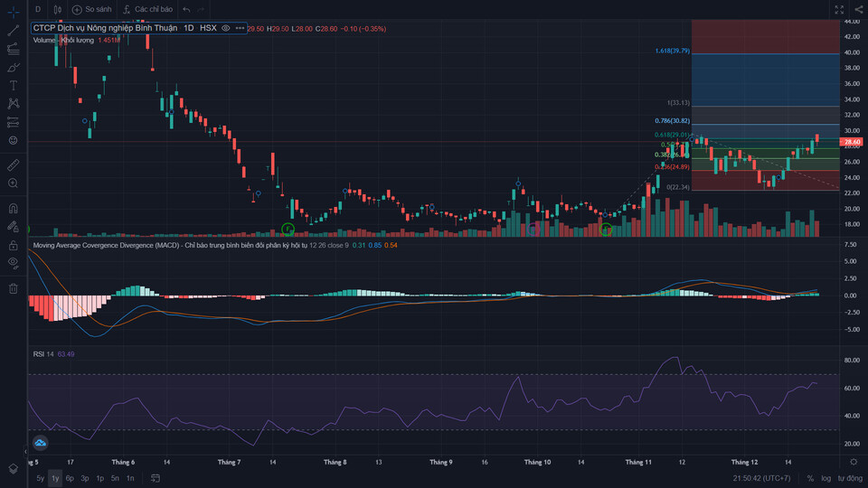Open more options next to HSX
The height and width of the screenshot is (488, 868).
tap(240, 28)
